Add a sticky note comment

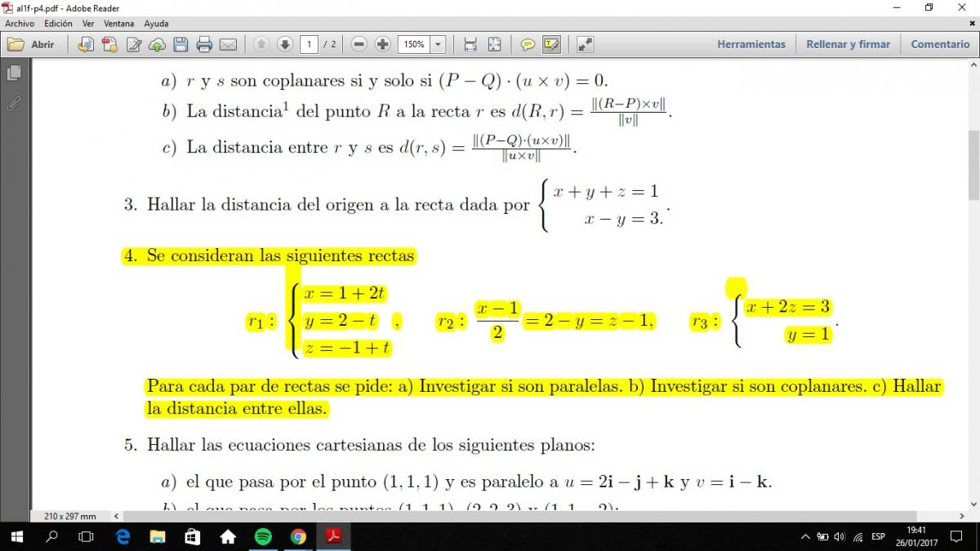tap(528, 45)
